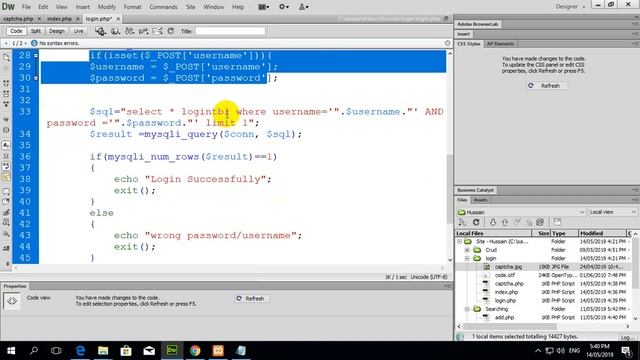Image resolution: width=640 pixels, height=360 pixels.
Task: Click the syntax info icon
Action: [x=34, y=43]
